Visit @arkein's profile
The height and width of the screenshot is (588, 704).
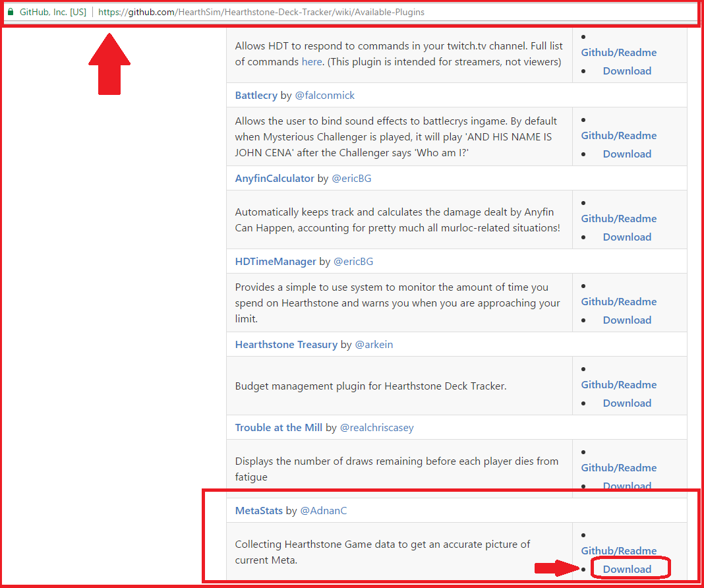point(374,344)
